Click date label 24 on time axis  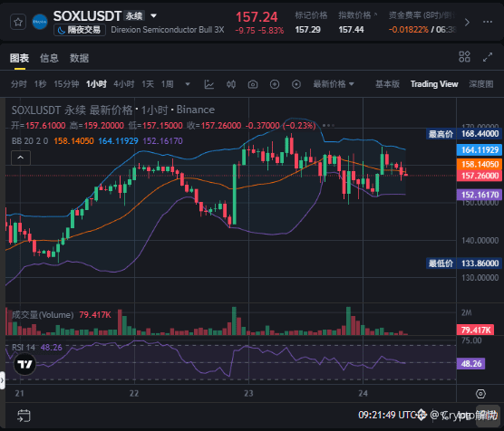363,394
